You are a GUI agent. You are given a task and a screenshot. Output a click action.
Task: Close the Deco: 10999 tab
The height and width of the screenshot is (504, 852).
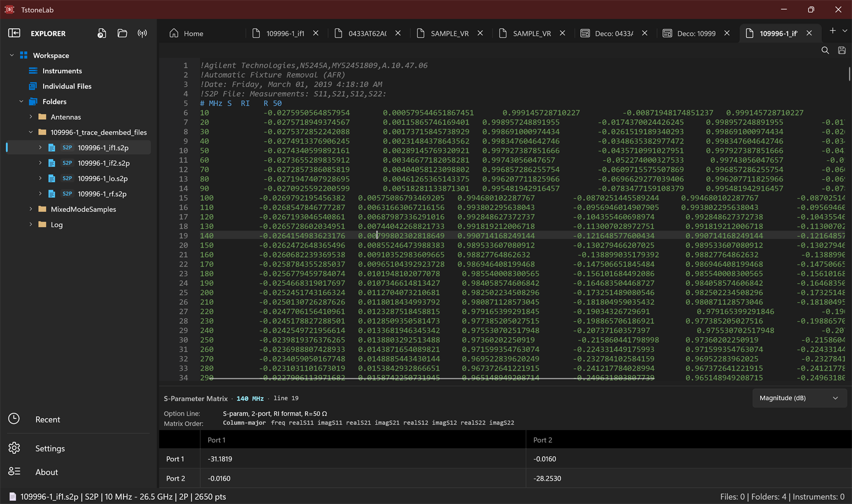[x=727, y=33]
